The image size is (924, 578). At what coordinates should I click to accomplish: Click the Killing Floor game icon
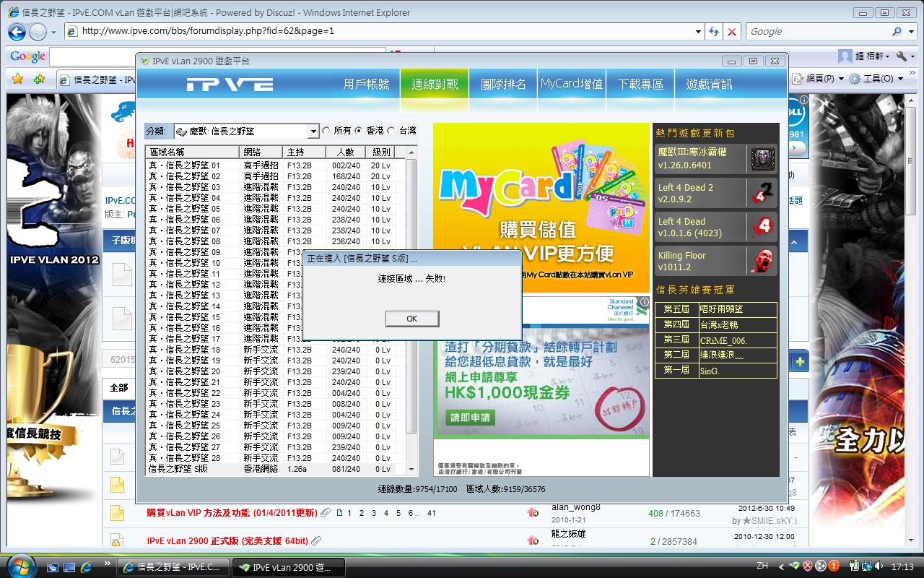[762, 261]
